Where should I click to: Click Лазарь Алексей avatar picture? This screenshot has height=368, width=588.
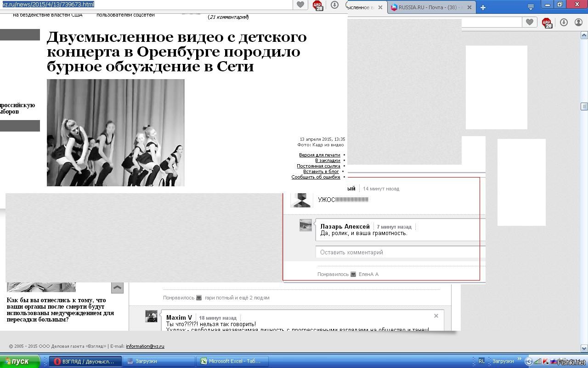coord(306,225)
